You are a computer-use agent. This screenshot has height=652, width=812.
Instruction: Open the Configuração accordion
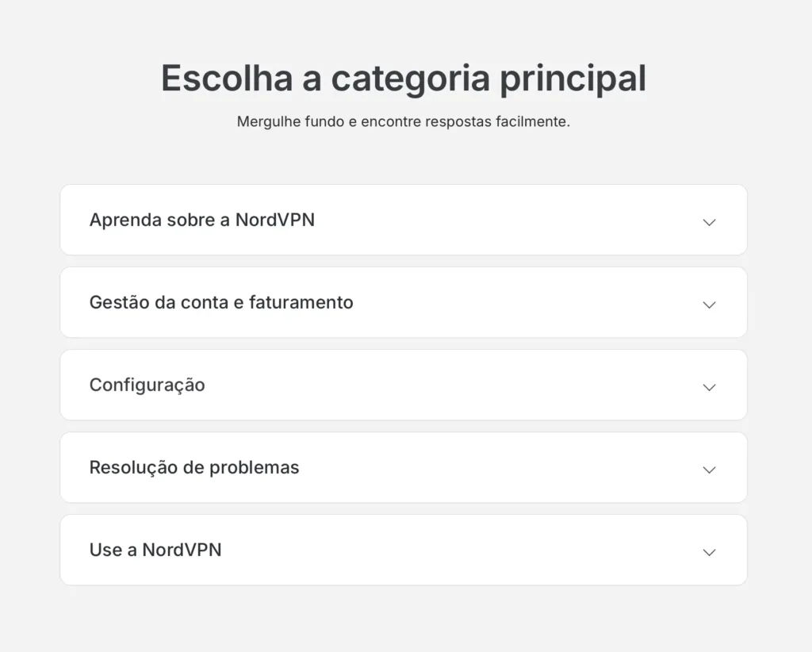coord(404,385)
